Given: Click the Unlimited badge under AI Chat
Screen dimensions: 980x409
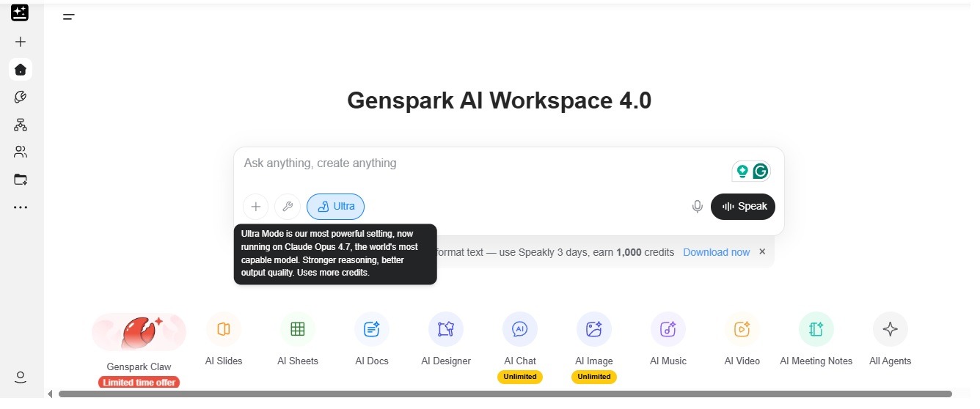Looking at the screenshot, I should (520, 377).
